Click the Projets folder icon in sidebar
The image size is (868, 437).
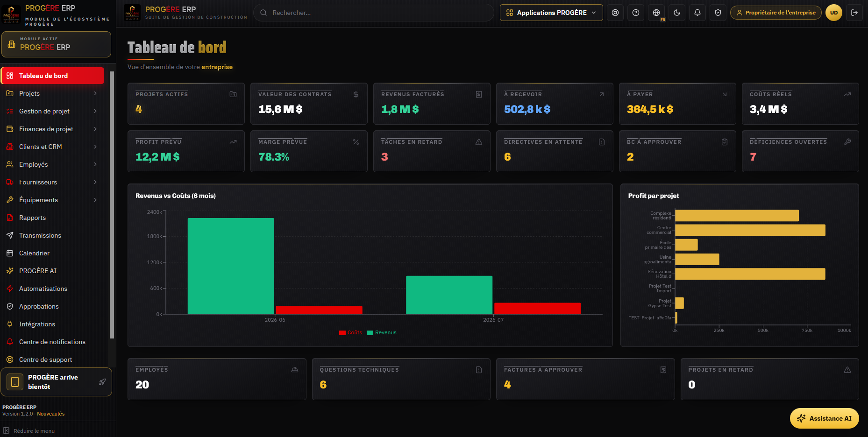click(x=10, y=93)
